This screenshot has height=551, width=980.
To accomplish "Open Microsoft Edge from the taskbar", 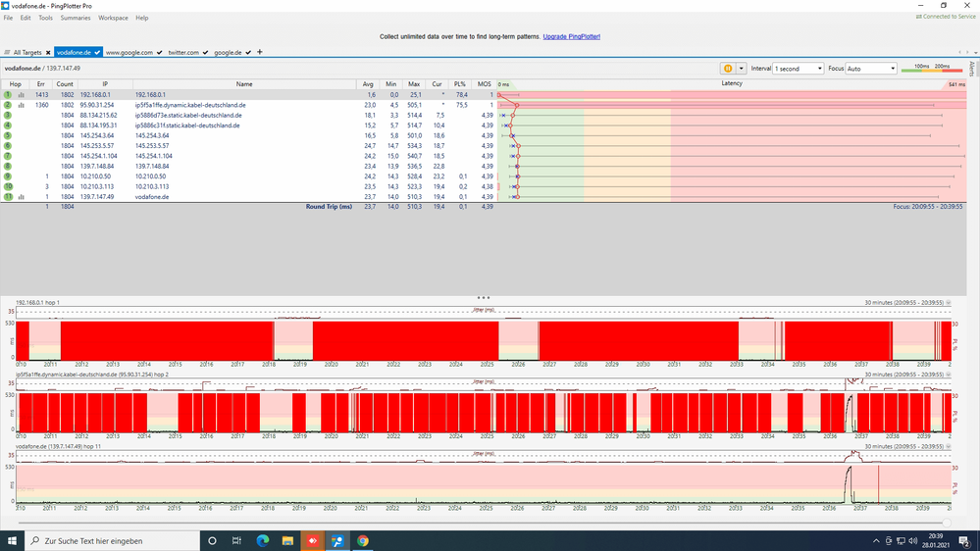I will [263, 541].
